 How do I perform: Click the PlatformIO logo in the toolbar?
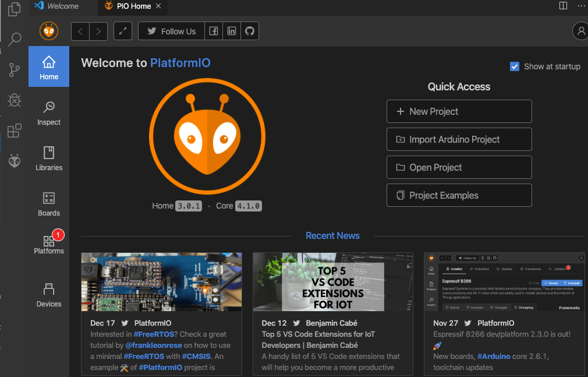click(49, 31)
